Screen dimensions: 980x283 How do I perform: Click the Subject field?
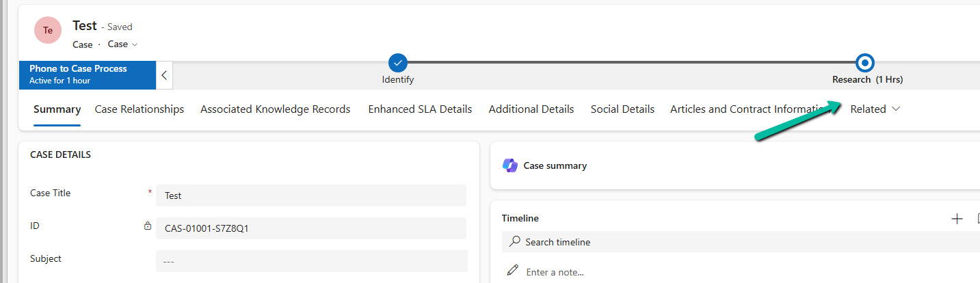(311, 261)
